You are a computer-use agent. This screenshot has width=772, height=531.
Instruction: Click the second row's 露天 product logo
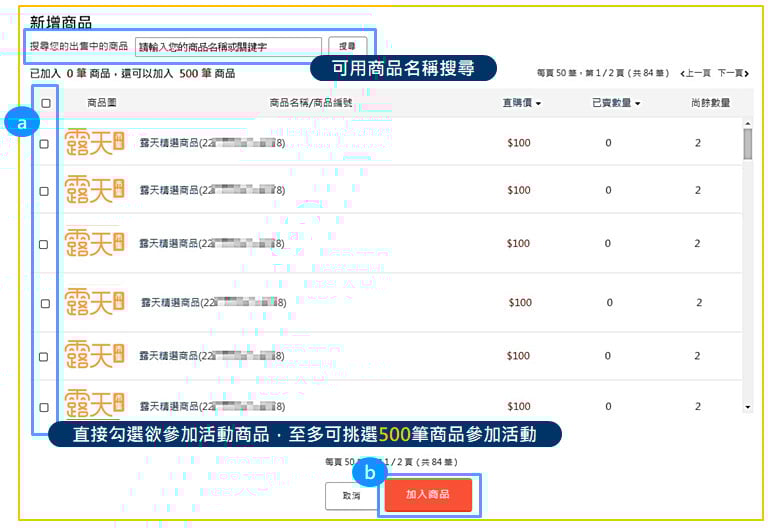95,189
